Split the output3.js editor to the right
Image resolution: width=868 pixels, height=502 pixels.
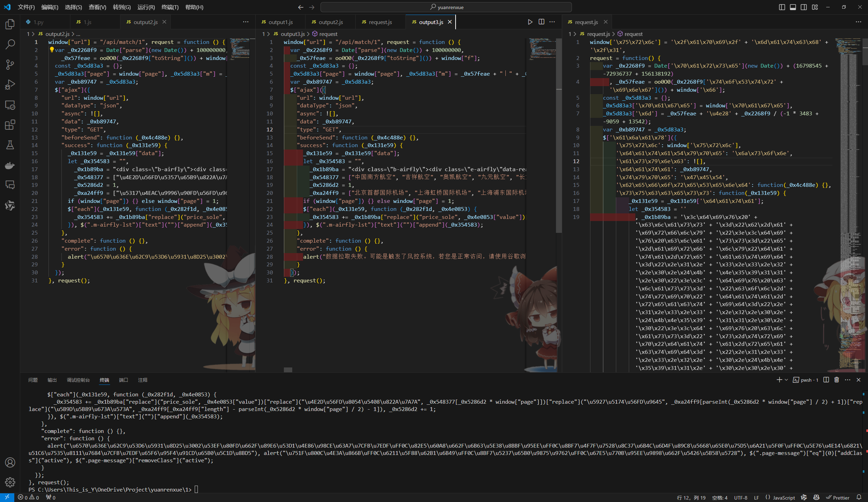tap(541, 22)
